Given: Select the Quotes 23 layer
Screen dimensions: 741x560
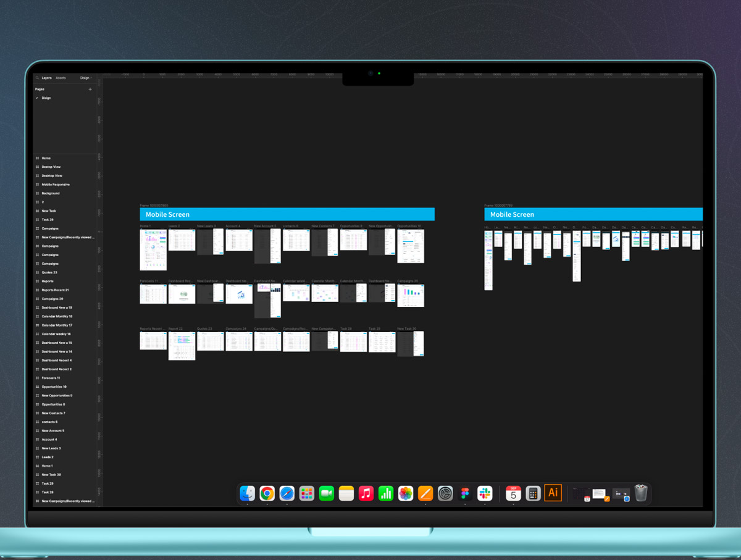Looking at the screenshot, I should click(49, 272).
